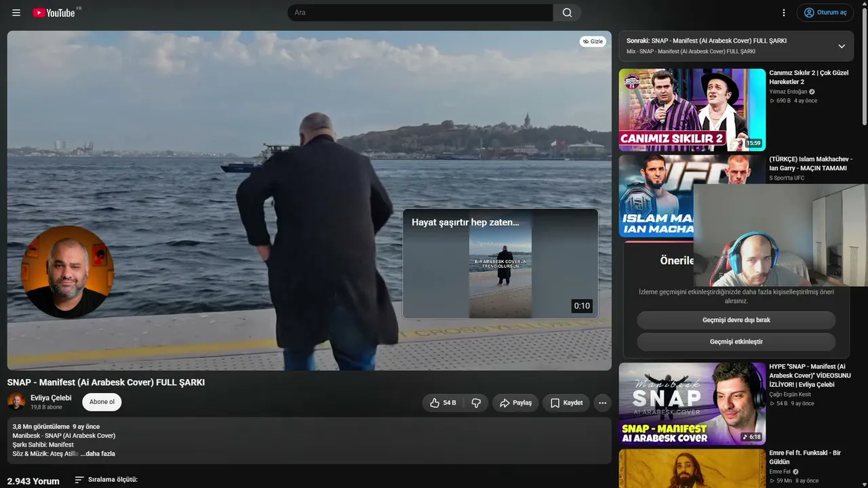
Task: Open the suggested 'Hayat şaşırtır hep zaten...' video card
Action: point(500,263)
